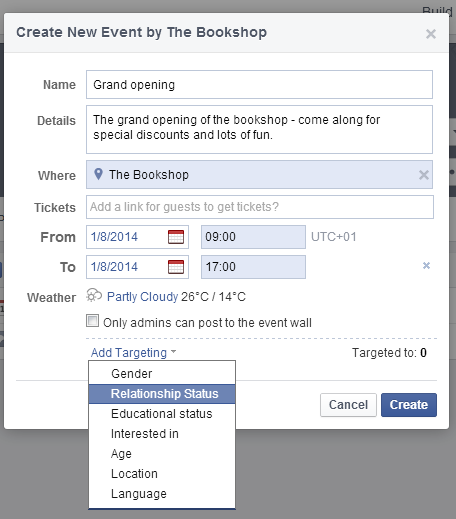The height and width of the screenshot is (519, 456).
Task: Open the 17:00 end time selector
Action: [x=253, y=267]
